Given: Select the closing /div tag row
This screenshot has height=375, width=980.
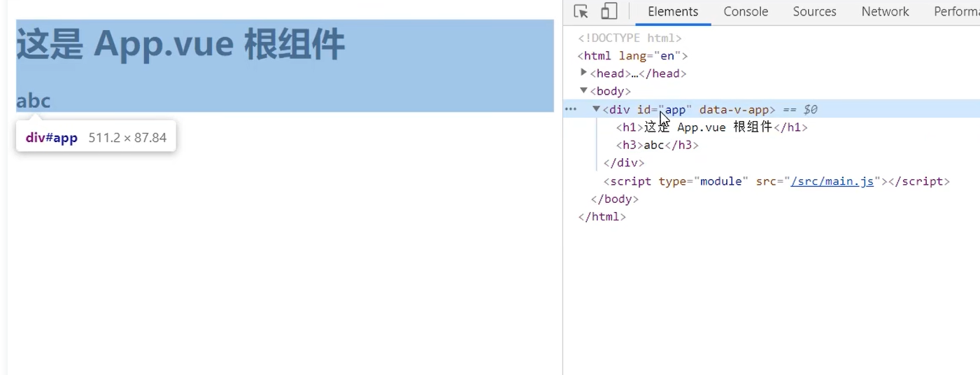Looking at the screenshot, I should click(624, 163).
